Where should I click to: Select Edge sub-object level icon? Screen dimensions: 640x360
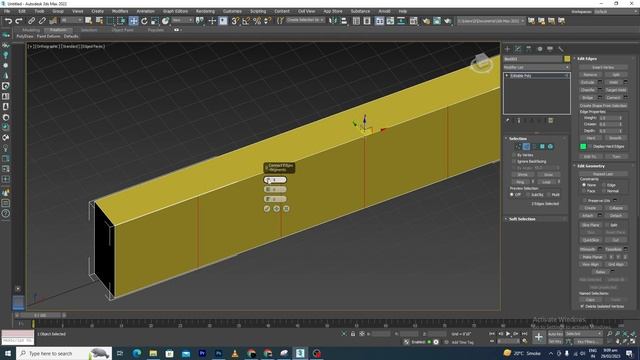526,147
